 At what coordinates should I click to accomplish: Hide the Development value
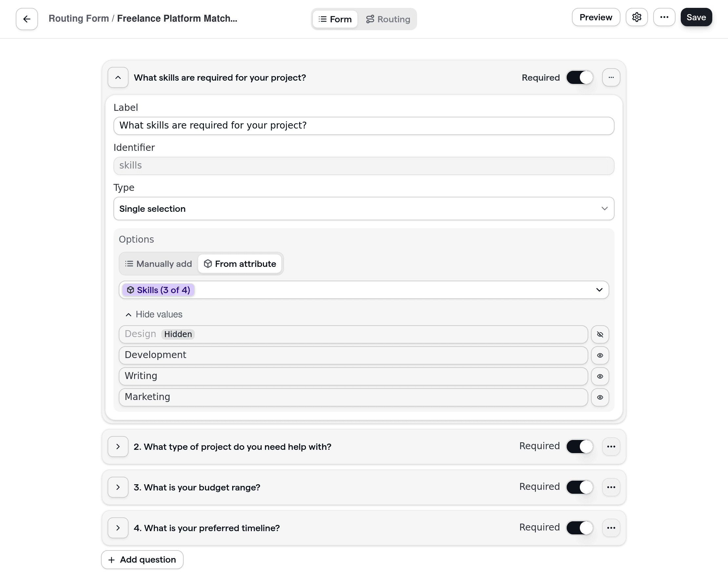pos(600,355)
